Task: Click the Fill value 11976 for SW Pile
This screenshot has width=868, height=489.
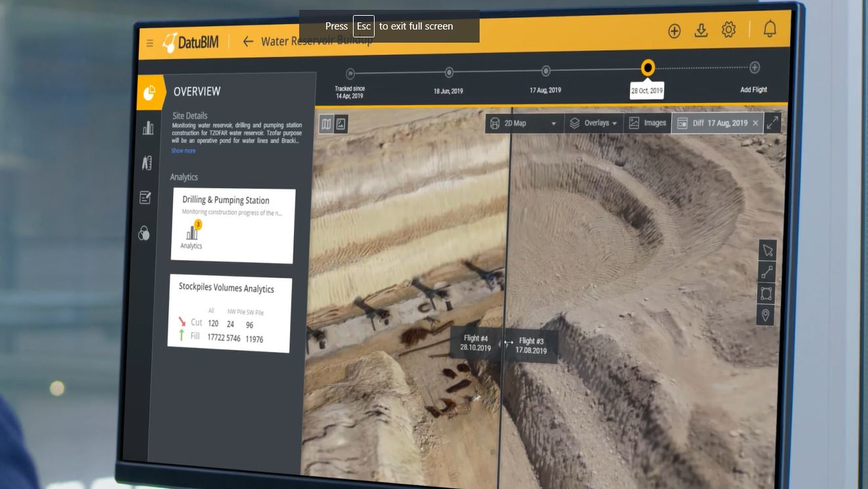Action: click(255, 339)
